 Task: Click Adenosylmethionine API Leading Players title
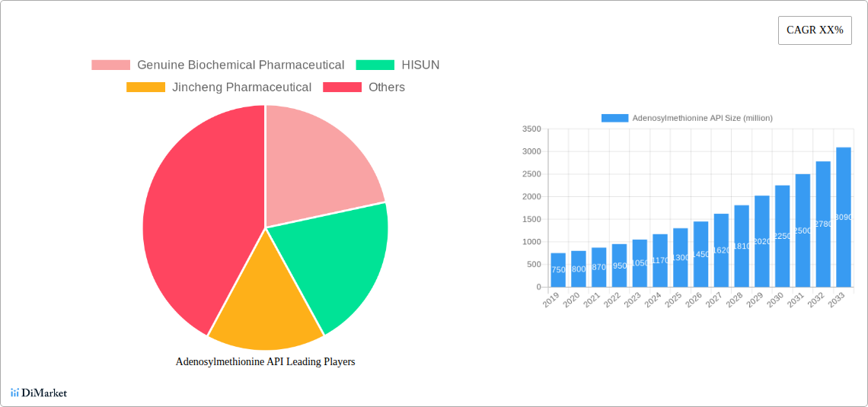pyautogui.click(x=265, y=362)
